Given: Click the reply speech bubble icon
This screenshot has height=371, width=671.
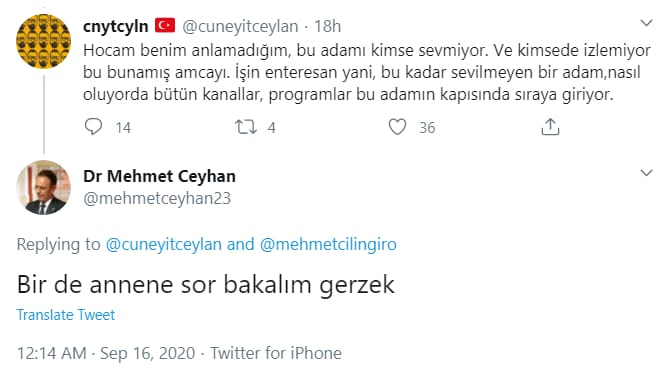Looking at the screenshot, I should [x=93, y=127].
